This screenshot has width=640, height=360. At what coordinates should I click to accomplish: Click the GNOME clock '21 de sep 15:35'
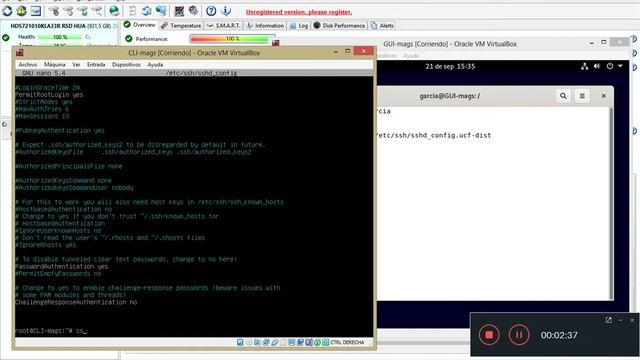450,66
